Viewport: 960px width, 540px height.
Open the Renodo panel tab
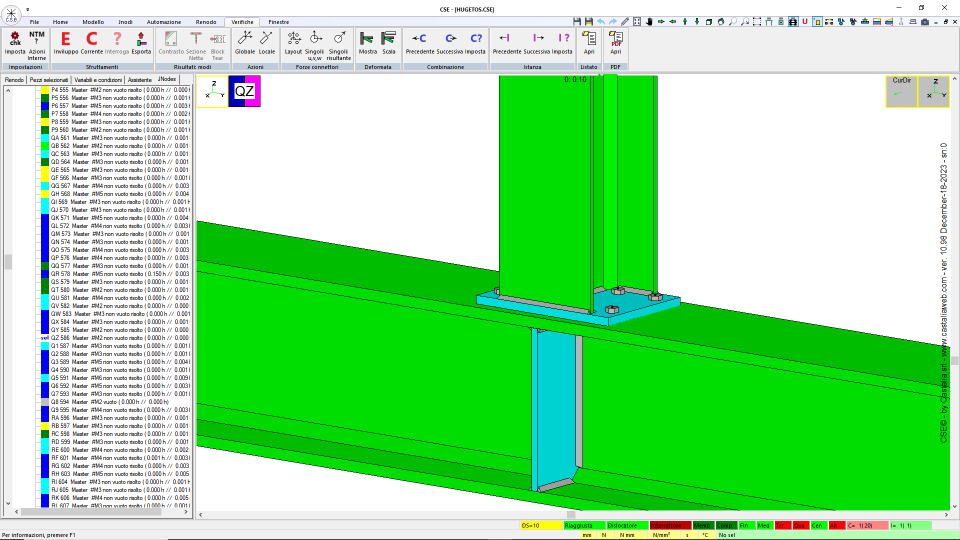(x=14, y=80)
